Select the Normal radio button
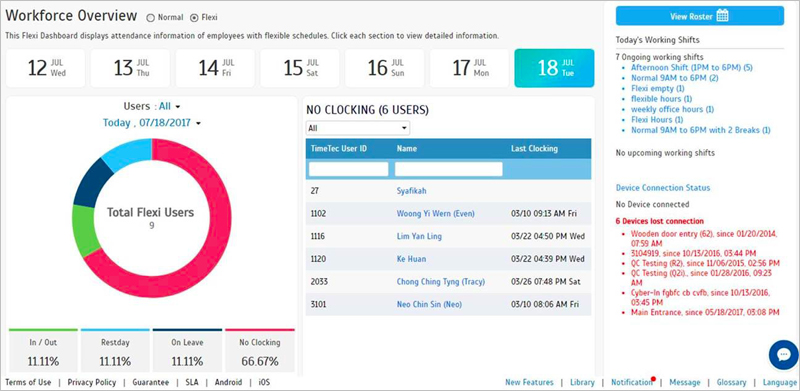The image size is (800, 391). click(x=150, y=17)
